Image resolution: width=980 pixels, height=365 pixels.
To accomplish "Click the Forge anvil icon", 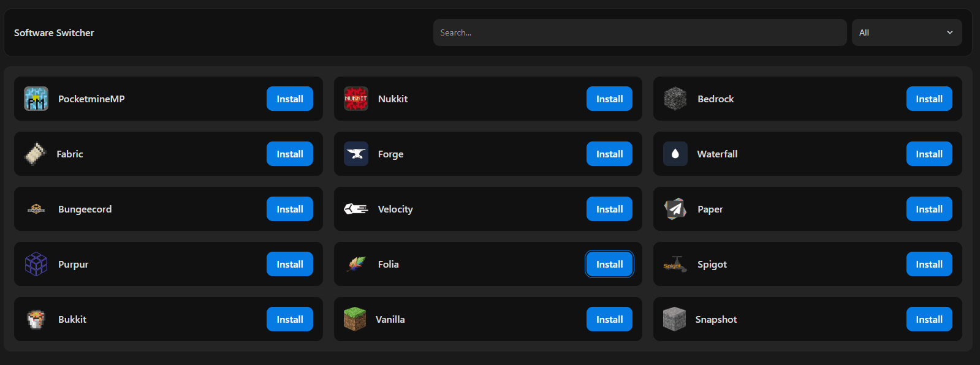I will (356, 154).
